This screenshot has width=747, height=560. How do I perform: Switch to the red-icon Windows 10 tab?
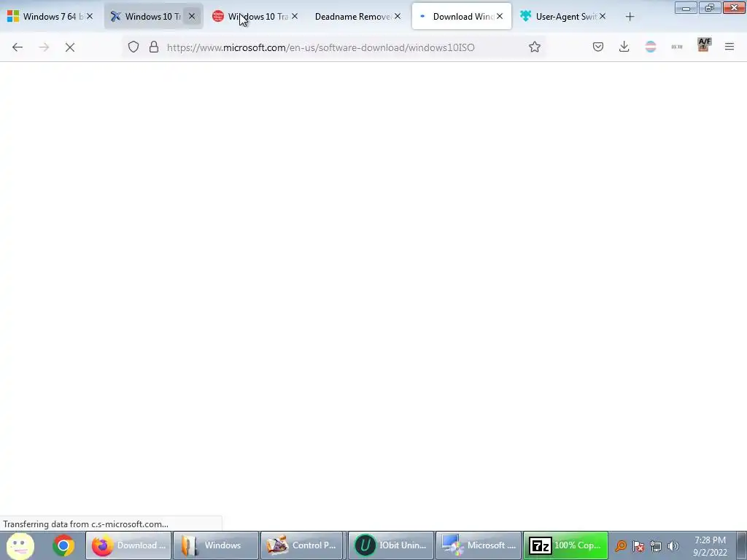click(256, 16)
